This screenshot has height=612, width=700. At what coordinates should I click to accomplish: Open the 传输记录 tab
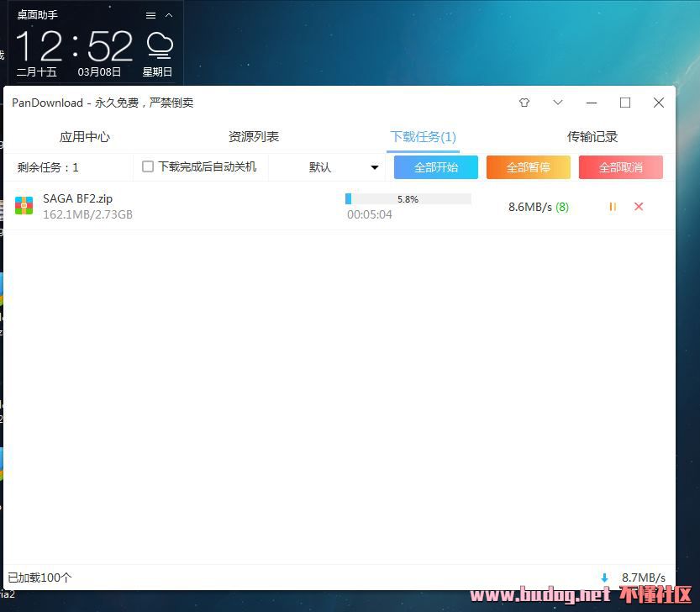(592, 136)
